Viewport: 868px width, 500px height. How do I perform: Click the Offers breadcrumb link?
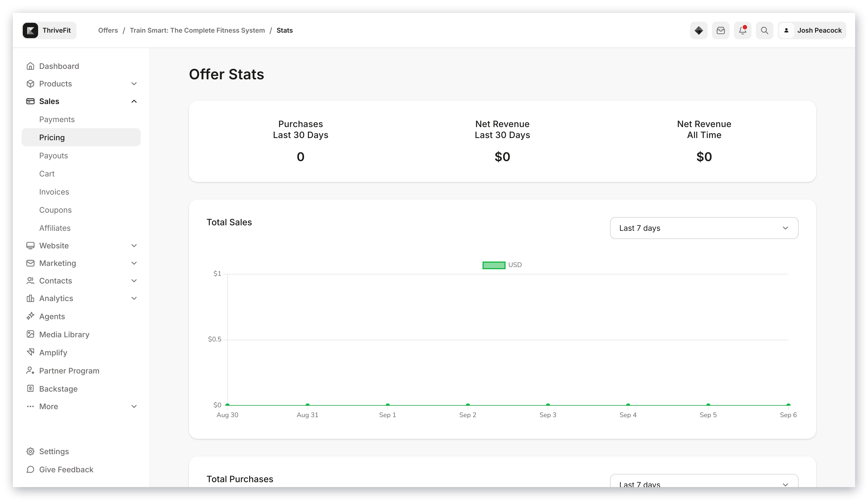tap(108, 30)
